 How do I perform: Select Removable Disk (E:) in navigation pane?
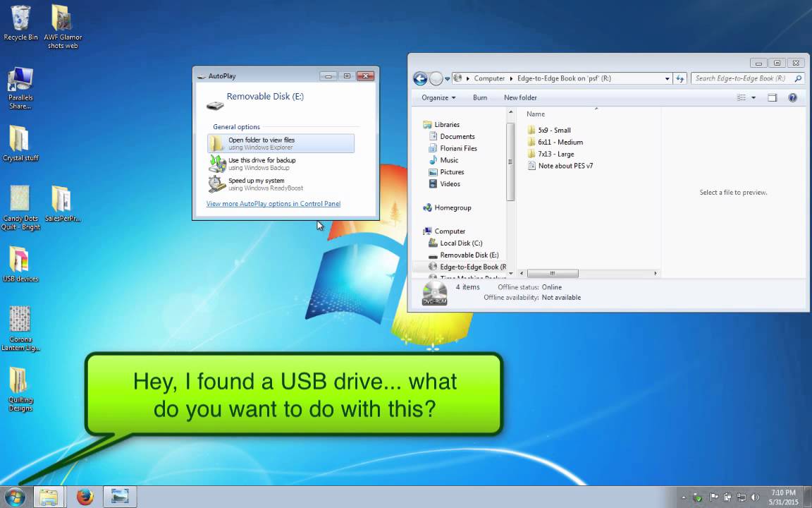[x=464, y=255]
